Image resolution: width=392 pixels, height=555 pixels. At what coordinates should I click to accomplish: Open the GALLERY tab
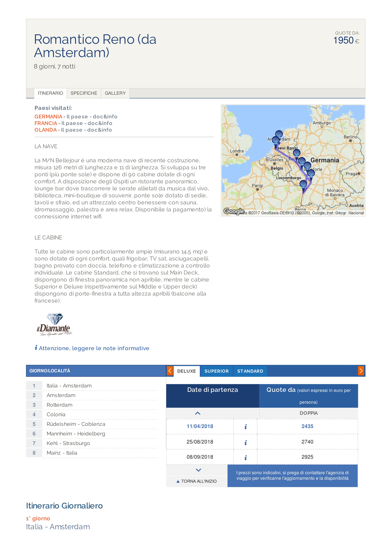(115, 93)
